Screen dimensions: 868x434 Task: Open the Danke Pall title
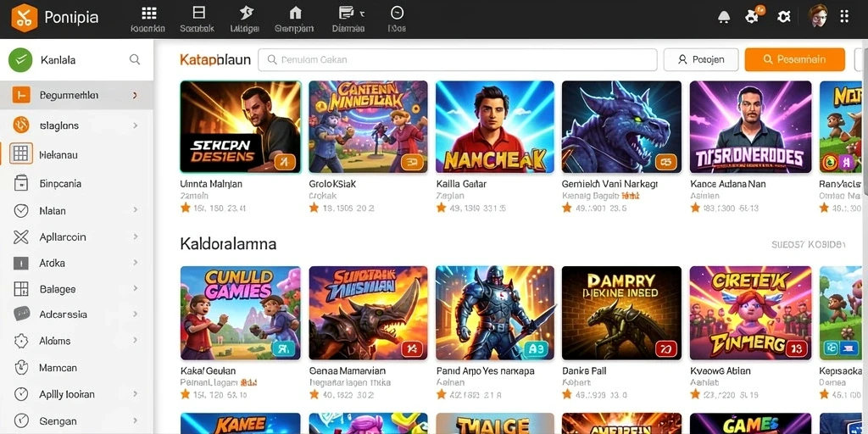pos(585,370)
